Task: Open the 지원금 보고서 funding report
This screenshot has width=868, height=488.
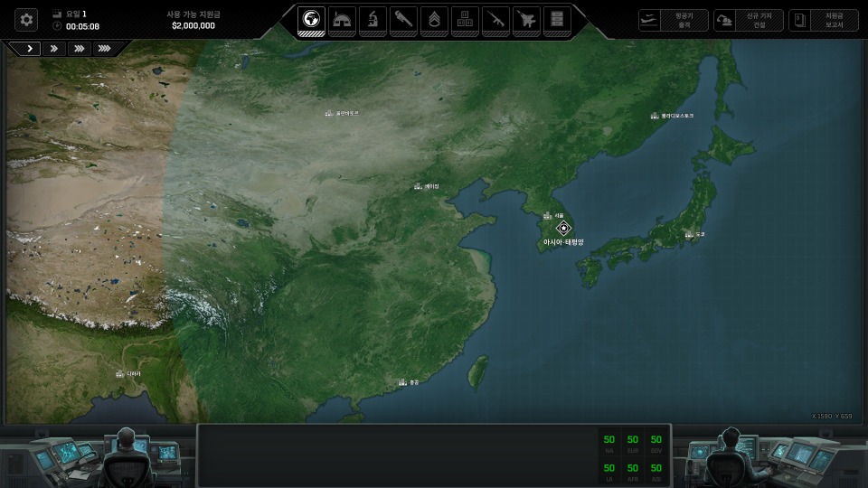Action: point(823,21)
